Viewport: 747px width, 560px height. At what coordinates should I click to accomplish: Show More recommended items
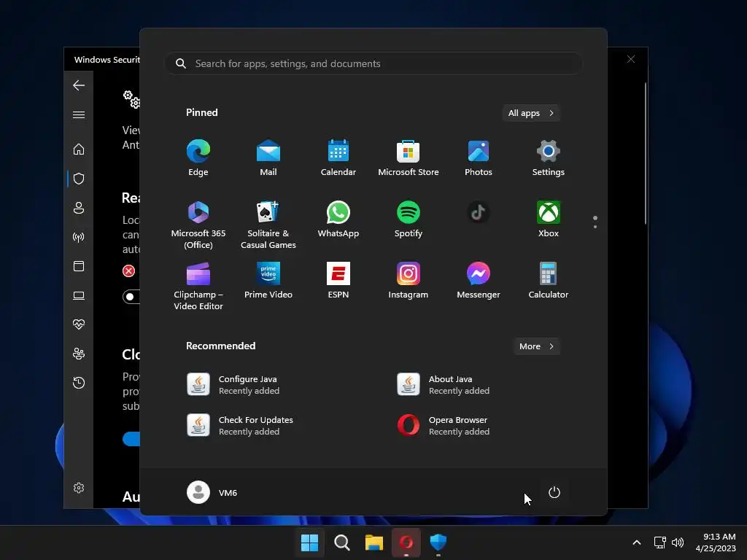click(536, 346)
